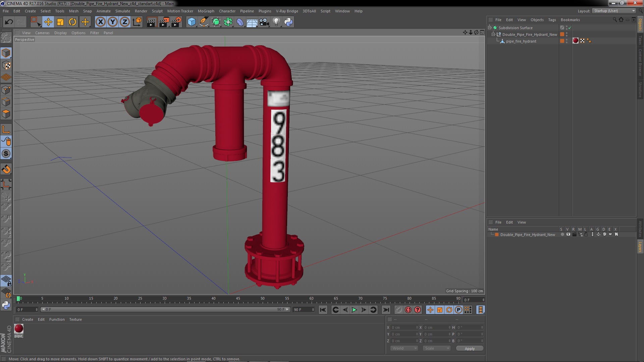Enable Snap magnet icon
Viewport: 644px width, 362px height.
[x=6, y=169]
